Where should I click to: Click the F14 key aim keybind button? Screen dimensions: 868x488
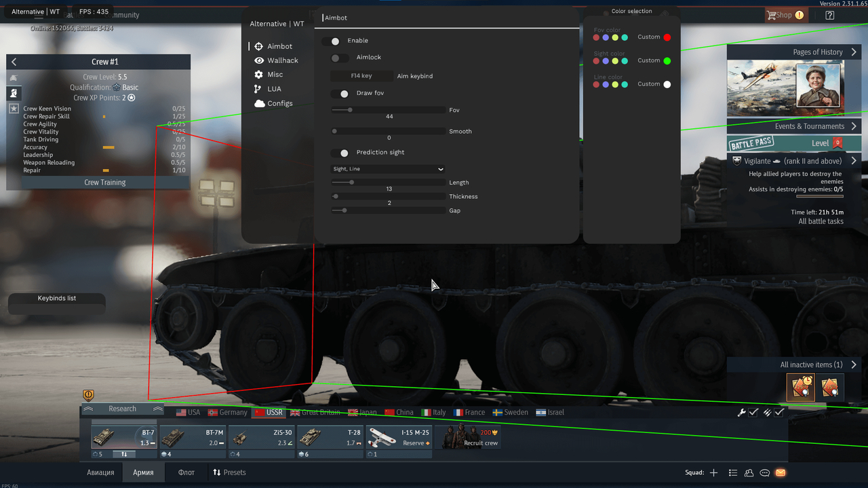pos(361,76)
